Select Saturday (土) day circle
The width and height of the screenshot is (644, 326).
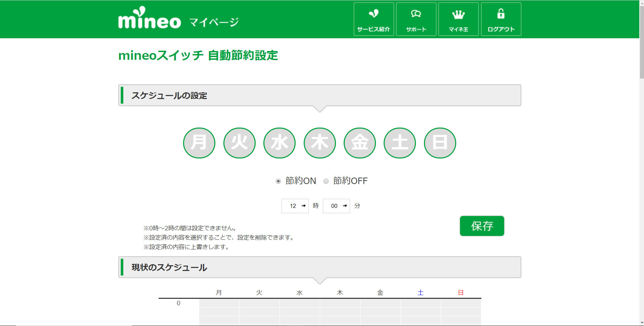(400, 143)
